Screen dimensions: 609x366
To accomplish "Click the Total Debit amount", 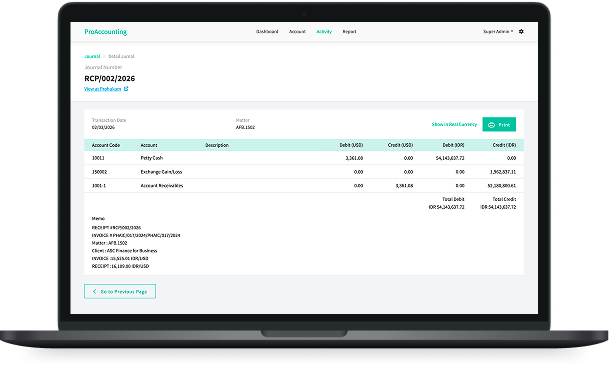I will [x=446, y=207].
